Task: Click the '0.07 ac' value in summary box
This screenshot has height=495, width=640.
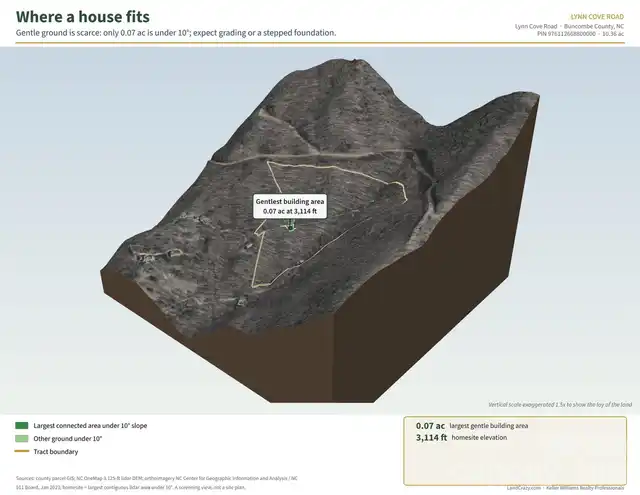Action: (x=430, y=426)
